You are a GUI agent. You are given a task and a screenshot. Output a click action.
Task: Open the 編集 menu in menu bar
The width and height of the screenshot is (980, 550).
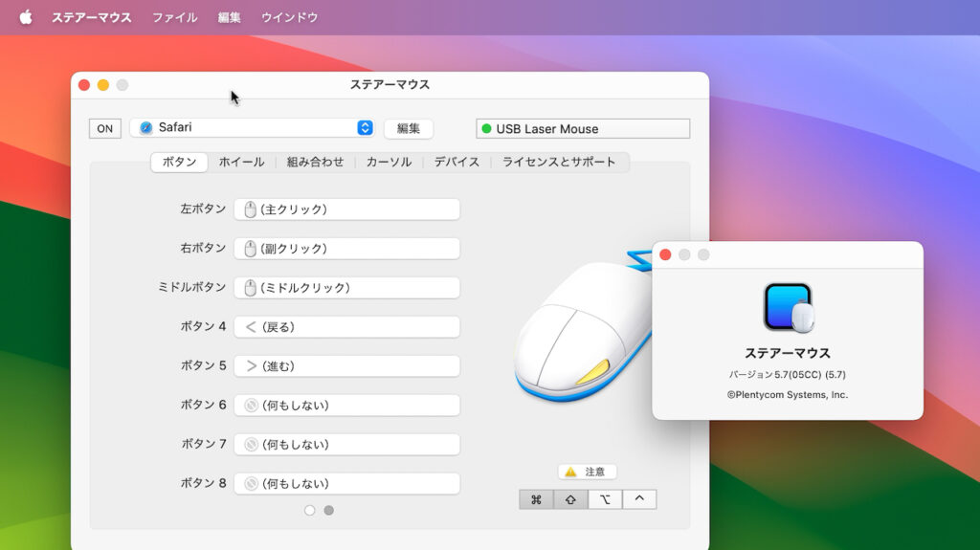coord(229,17)
